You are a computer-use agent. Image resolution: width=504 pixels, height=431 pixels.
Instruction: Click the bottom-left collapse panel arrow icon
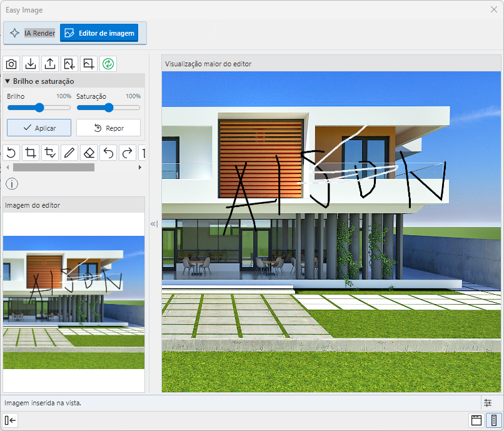tap(10, 420)
